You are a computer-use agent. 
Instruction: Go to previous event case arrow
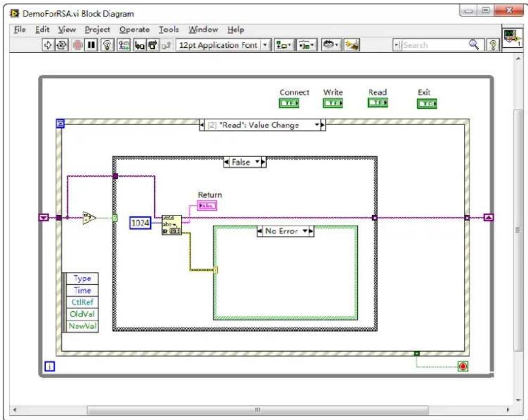(x=202, y=125)
